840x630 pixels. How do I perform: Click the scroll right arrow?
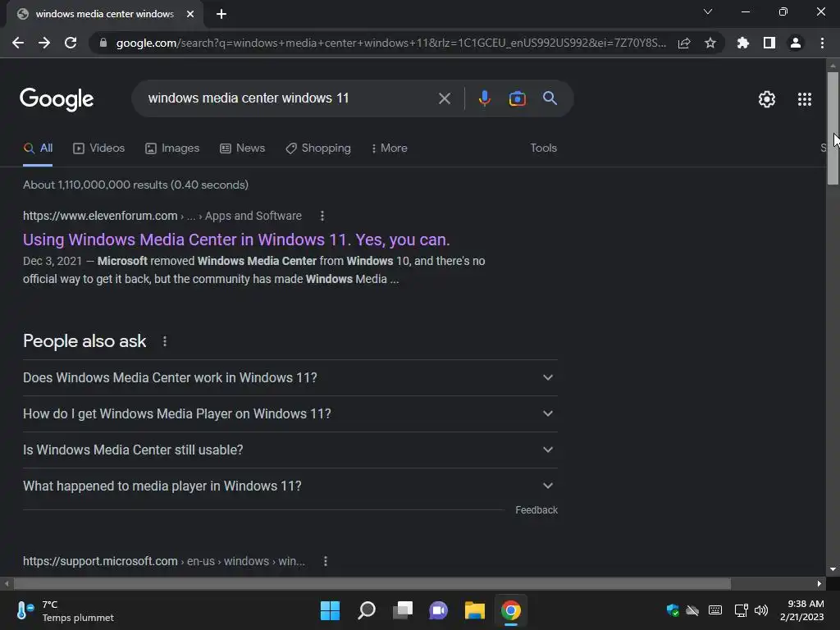[819, 583]
